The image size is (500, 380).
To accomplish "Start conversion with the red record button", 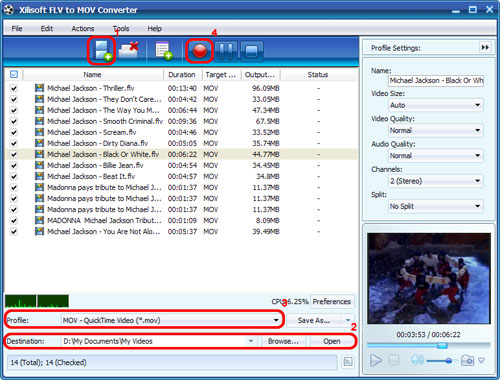I will (200, 51).
